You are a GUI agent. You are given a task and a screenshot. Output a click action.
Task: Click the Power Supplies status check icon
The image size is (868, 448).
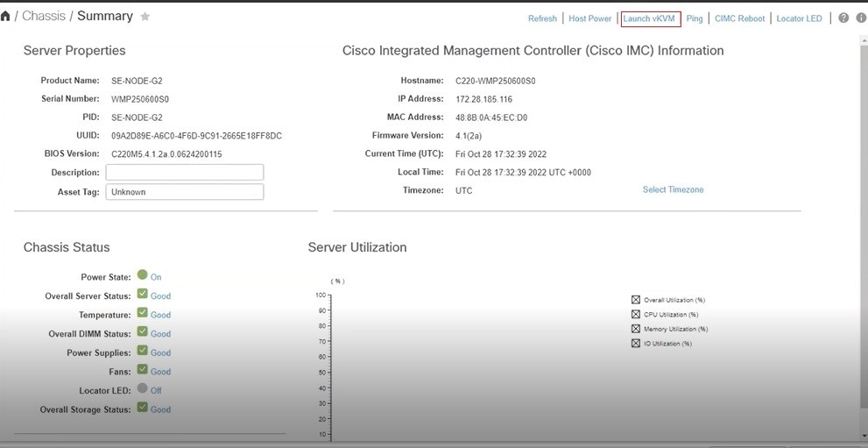142,350
